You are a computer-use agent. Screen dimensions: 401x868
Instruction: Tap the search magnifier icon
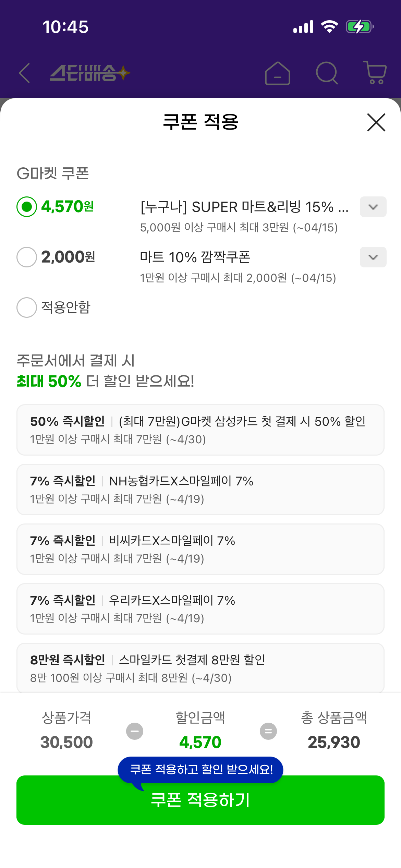(x=327, y=73)
